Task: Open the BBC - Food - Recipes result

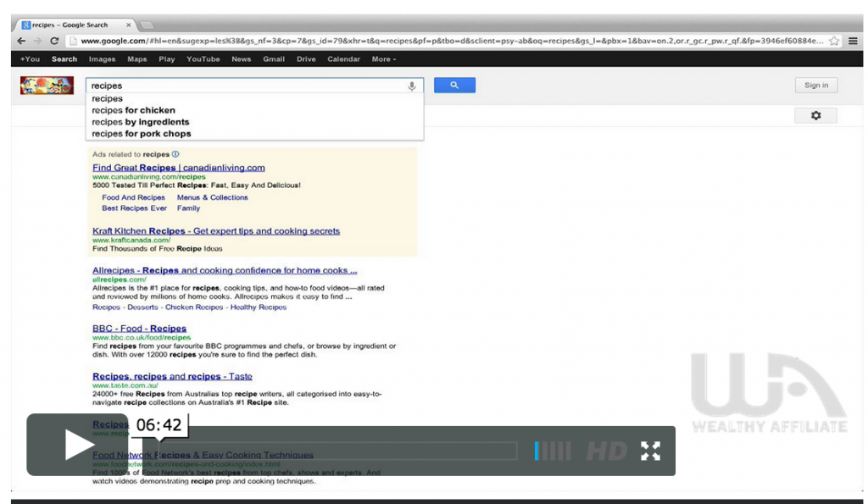Action: tap(139, 329)
